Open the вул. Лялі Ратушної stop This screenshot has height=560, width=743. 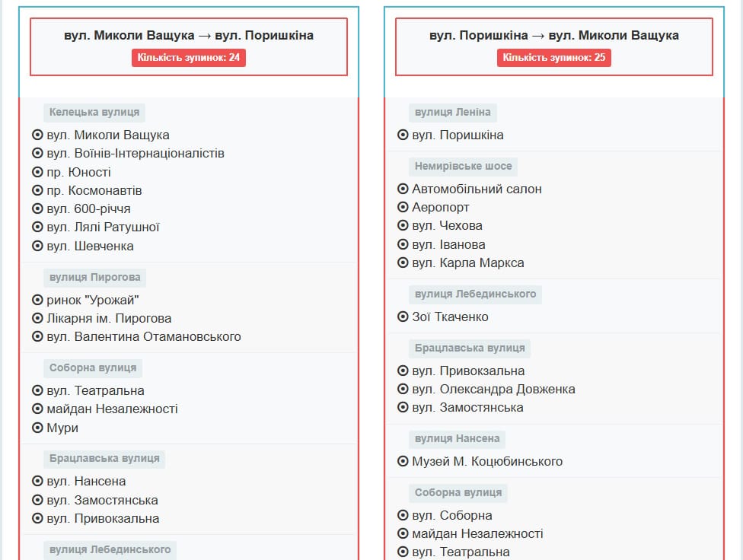click(103, 227)
